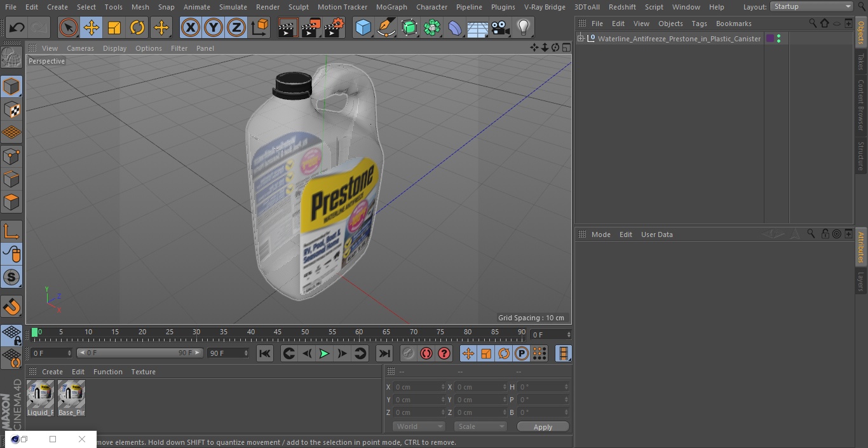Record active objects keyframe button
The image size is (868, 448).
(x=409, y=353)
